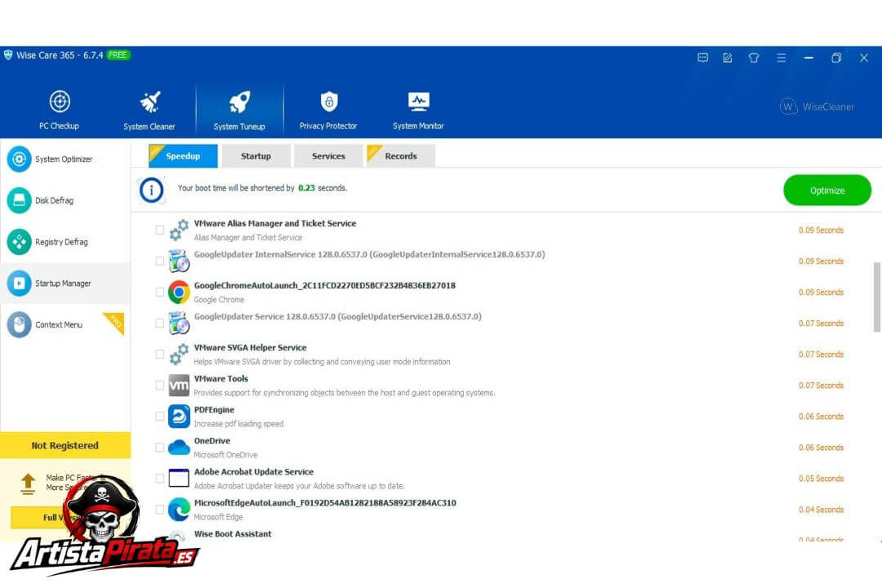Click the skin shirt icon in the title bar

point(754,58)
